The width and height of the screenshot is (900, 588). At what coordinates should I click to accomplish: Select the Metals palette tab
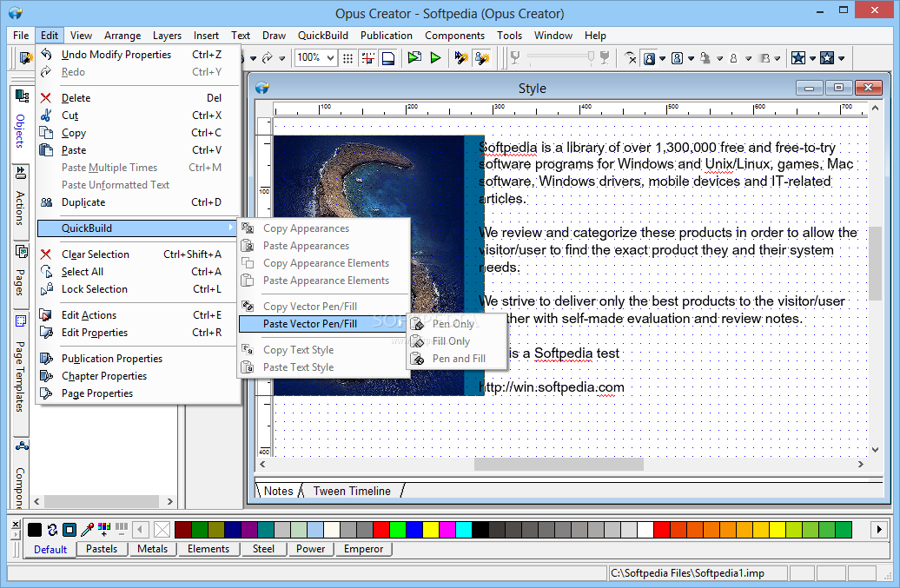[x=152, y=549]
